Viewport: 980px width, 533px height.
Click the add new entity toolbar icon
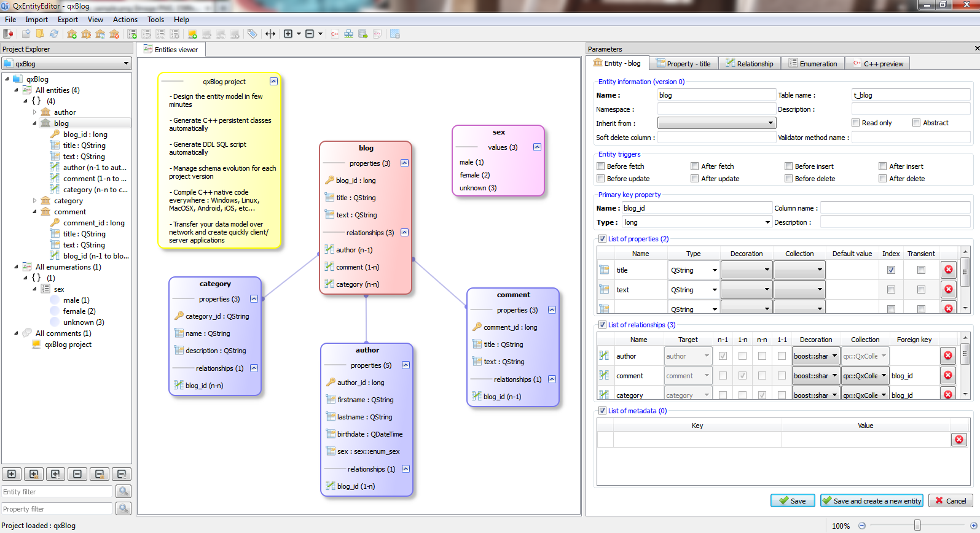click(72, 34)
